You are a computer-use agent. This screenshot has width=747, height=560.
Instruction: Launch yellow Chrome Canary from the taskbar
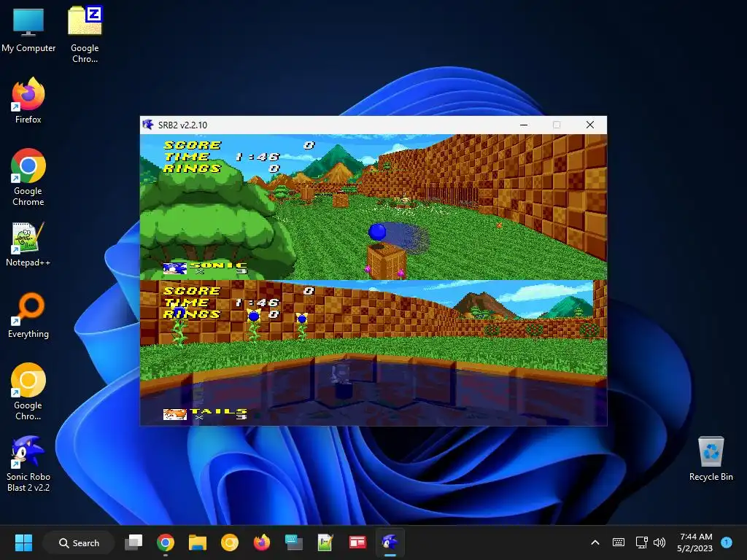(x=230, y=542)
